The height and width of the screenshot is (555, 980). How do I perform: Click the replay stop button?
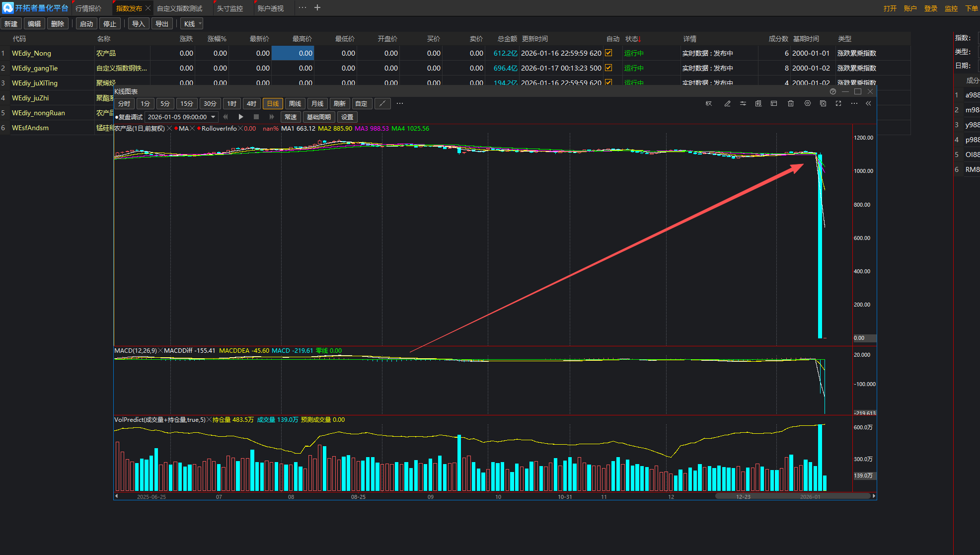(x=256, y=117)
